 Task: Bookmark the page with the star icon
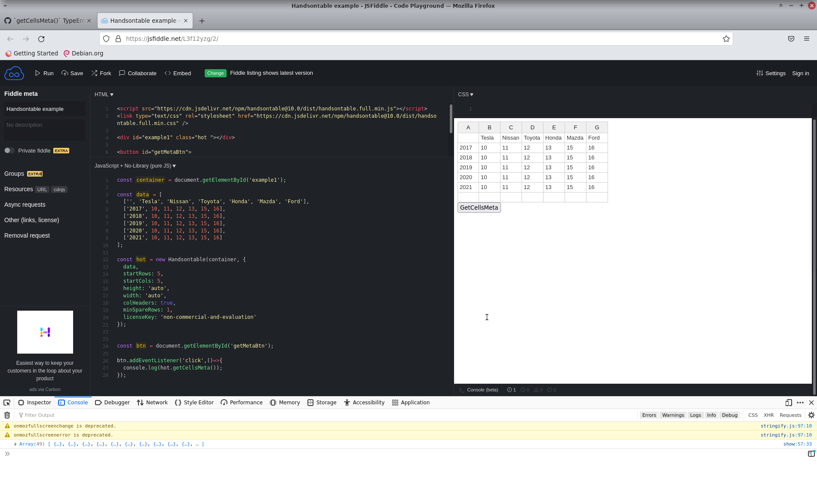pos(726,39)
